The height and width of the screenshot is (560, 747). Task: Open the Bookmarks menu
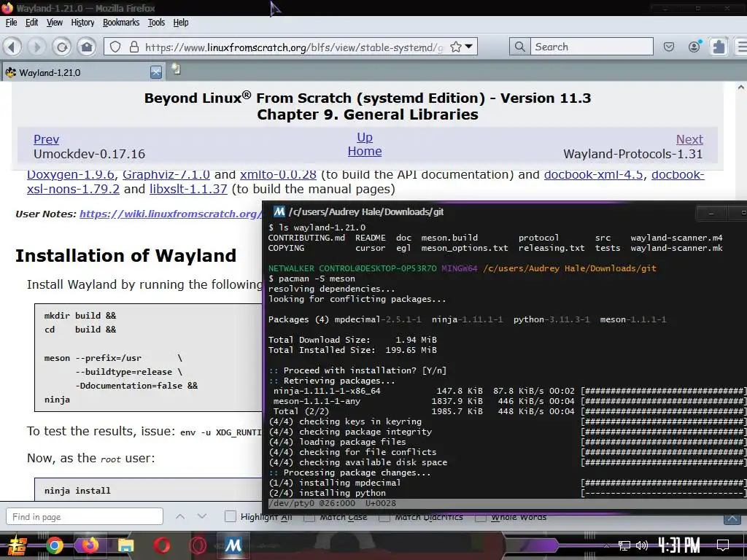(x=121, y=23)
